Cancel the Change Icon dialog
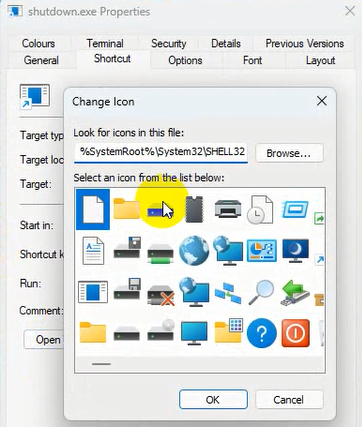Screen dimensions: 362x427 click(x=289, y=399)
